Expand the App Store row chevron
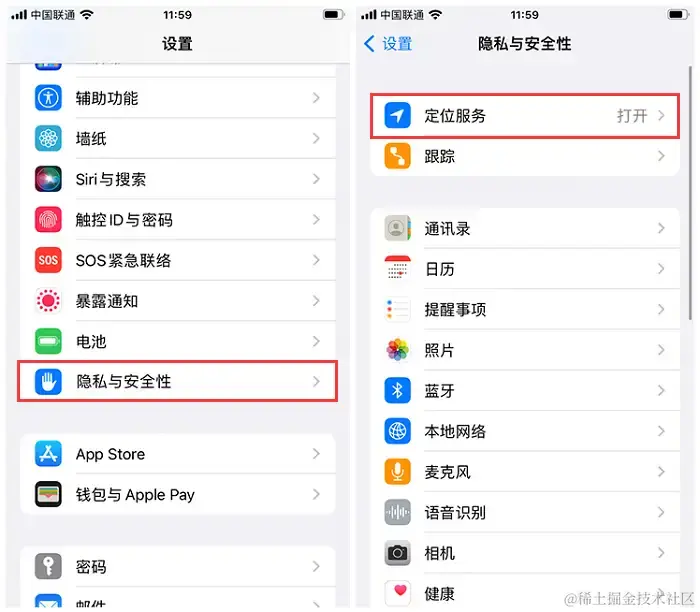Viewport: 700px width, 612px height. click(316, 454)
